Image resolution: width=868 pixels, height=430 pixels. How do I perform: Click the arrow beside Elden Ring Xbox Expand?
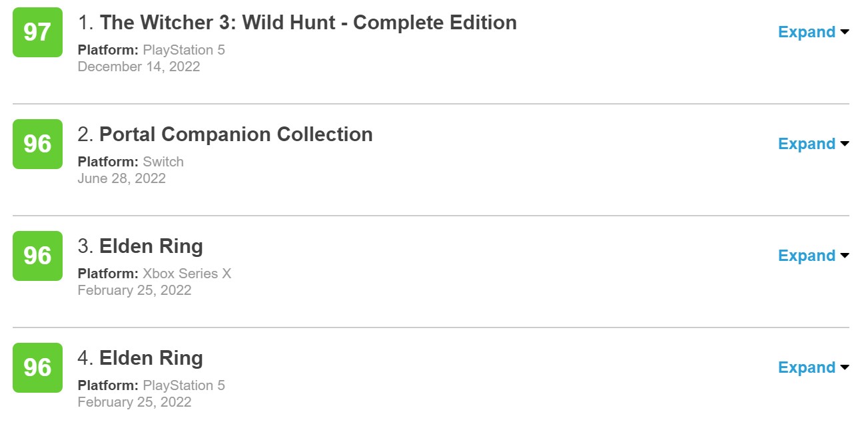[845, 256]
